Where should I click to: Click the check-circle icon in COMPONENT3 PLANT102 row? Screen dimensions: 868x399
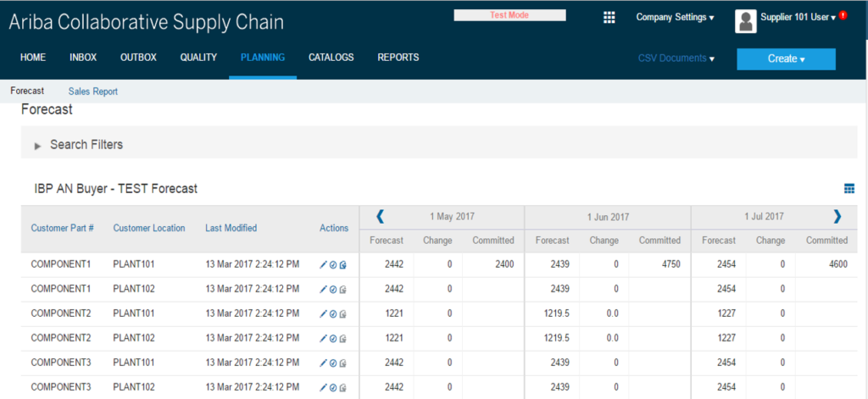(333, 387)
